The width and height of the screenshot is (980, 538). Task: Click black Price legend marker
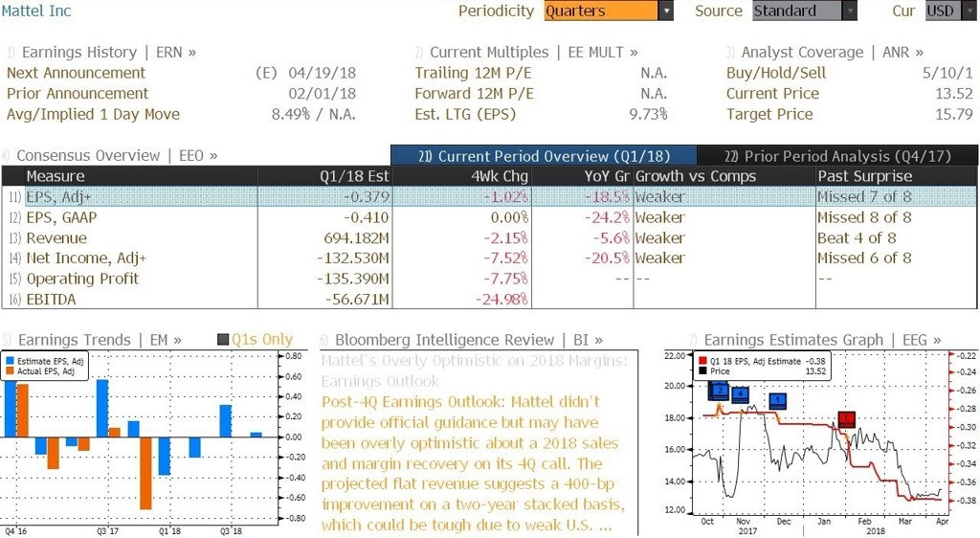click(702, 371)
